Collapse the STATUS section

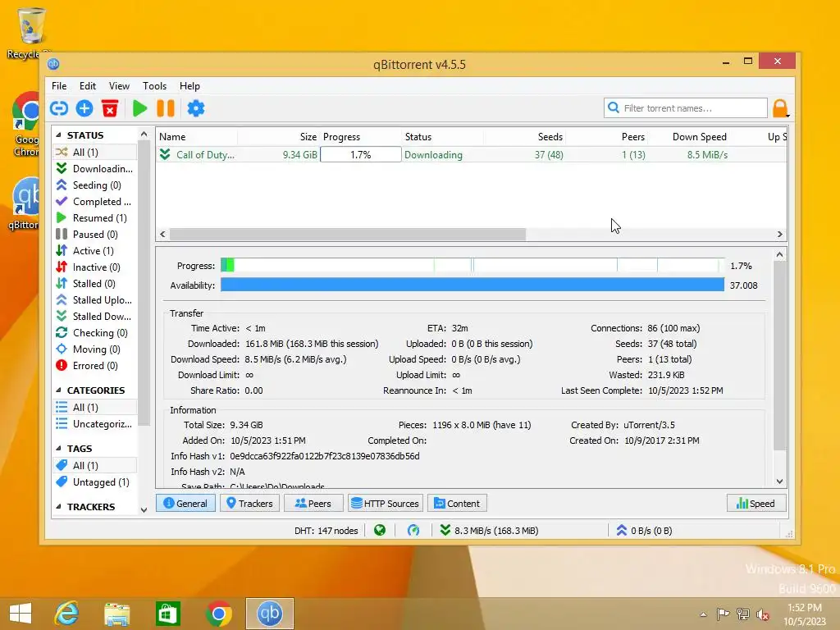point(58,135)
